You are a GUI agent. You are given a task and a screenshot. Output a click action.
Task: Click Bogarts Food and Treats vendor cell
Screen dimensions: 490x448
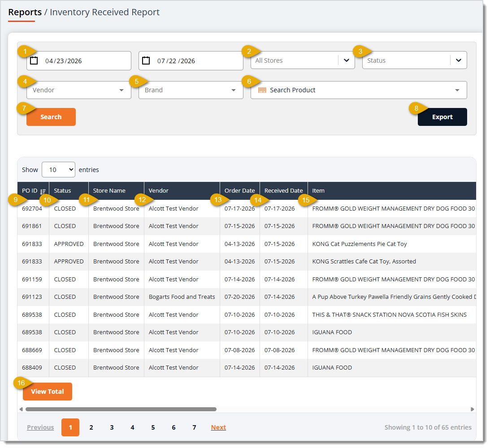[x=182, y=297]
